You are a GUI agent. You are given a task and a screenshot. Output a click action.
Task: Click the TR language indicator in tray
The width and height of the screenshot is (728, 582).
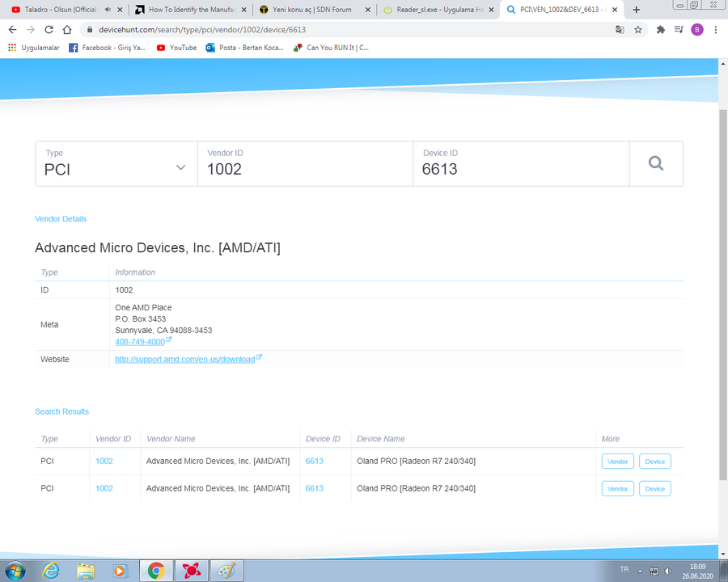pyautogui.click(x=624, y=569)
